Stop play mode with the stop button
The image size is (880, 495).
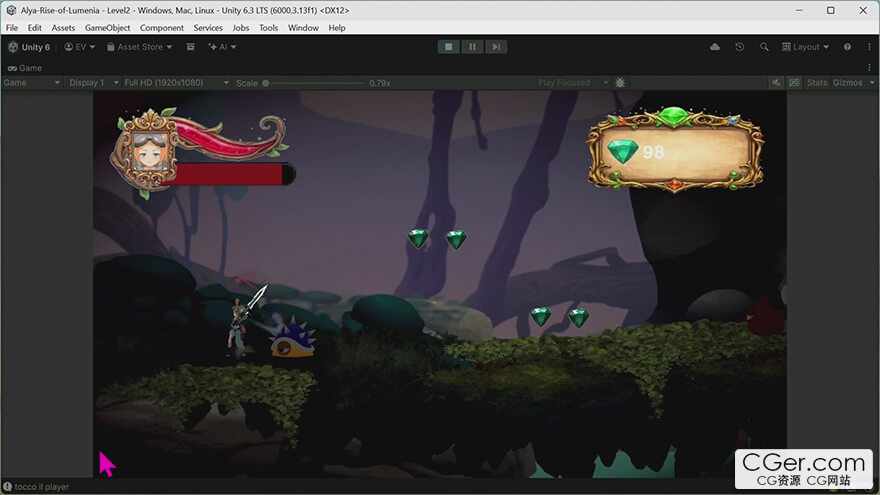(448, 47)
